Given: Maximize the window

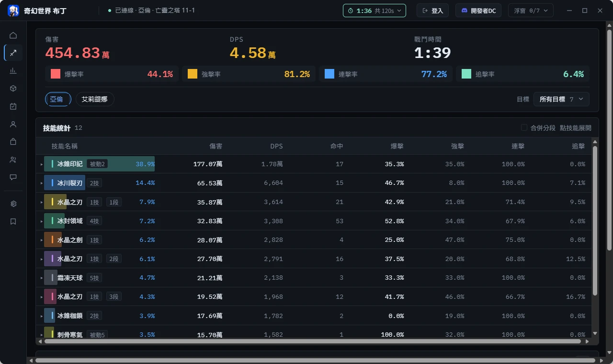Looking at the screenshot, I should [585, 11].
